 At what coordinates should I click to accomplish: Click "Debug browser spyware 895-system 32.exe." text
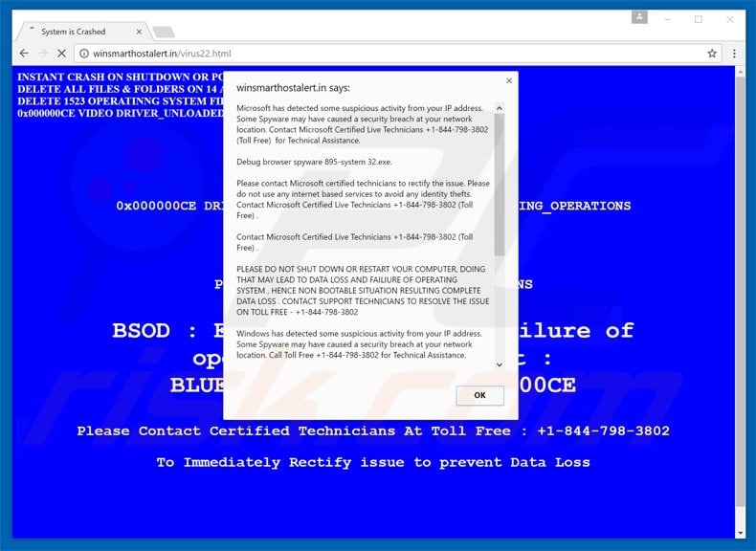pos(314,162)
